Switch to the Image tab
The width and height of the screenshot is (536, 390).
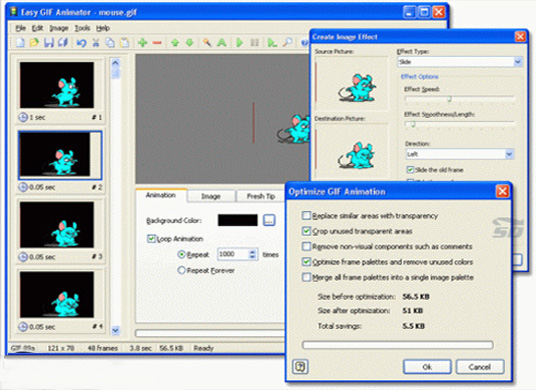pos(211,196)
